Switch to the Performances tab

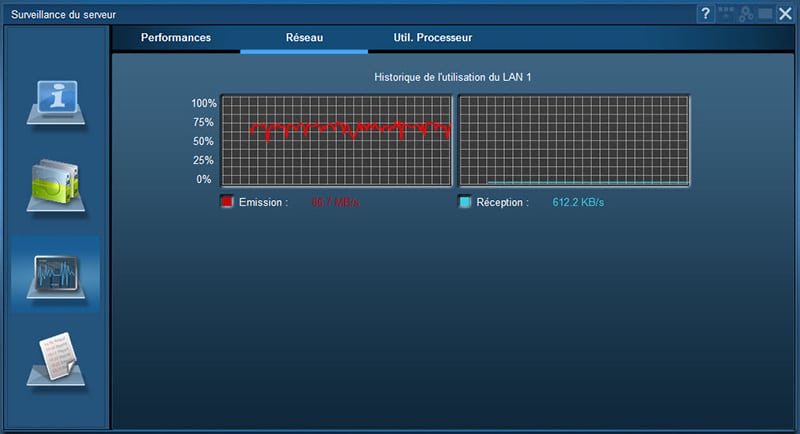tap(176, 38)
